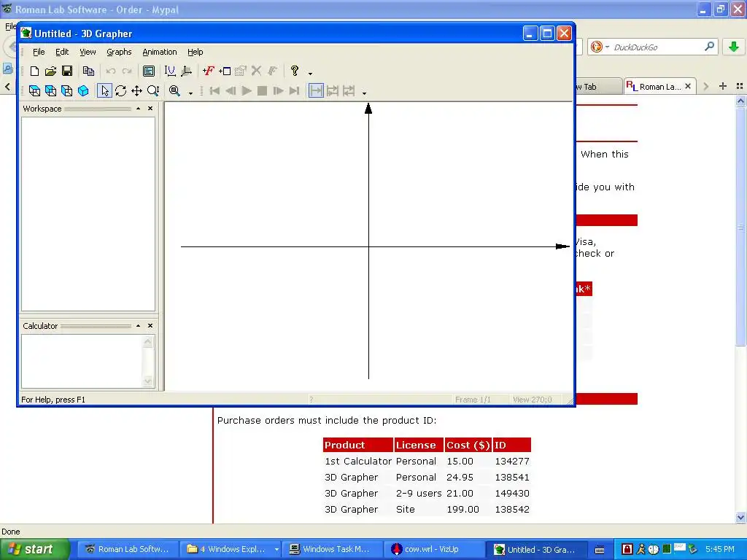Jump to first animation frame
Image resolution: width=747 pixels, height=560 pixels.
coord(214,90)
